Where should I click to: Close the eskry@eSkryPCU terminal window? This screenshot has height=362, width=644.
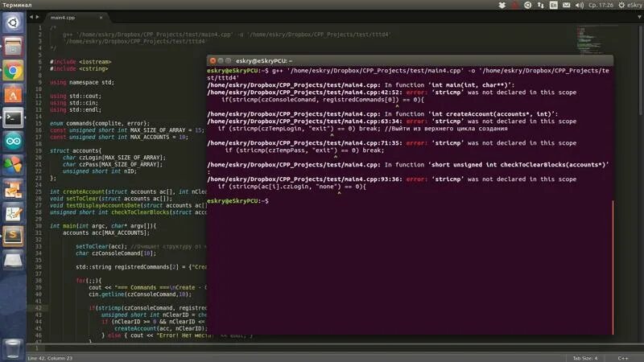pyautogui.click(x=213, y=61)
